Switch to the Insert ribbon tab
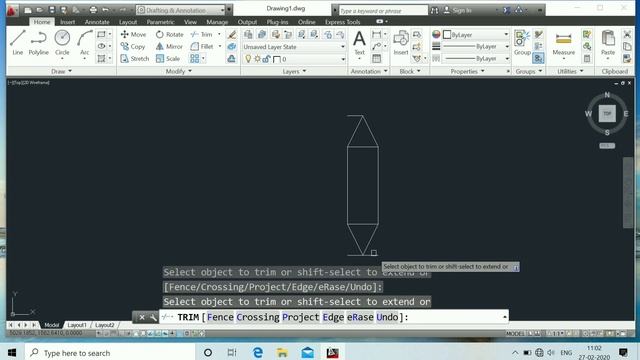 [67, 22]
